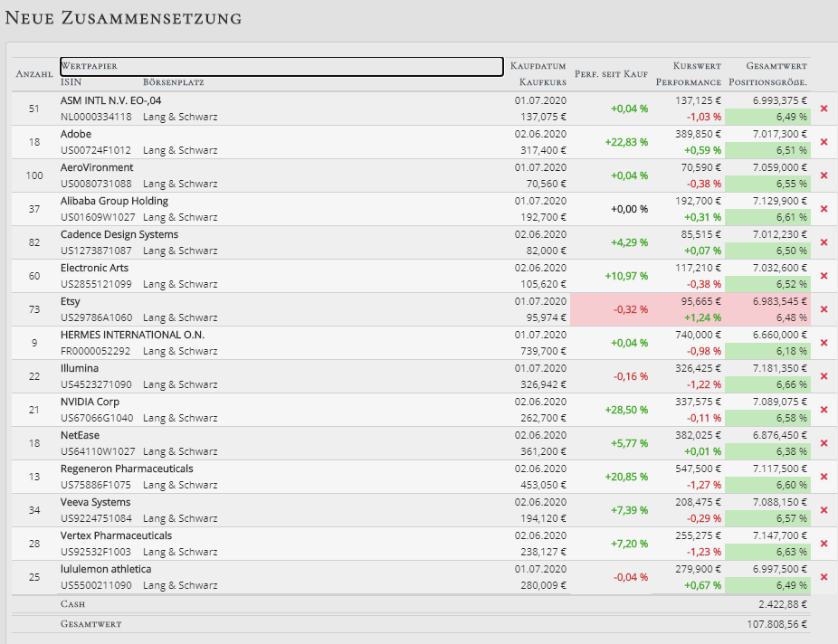Delete HERMES INTERNATIONAL O.N. entry

824,343
